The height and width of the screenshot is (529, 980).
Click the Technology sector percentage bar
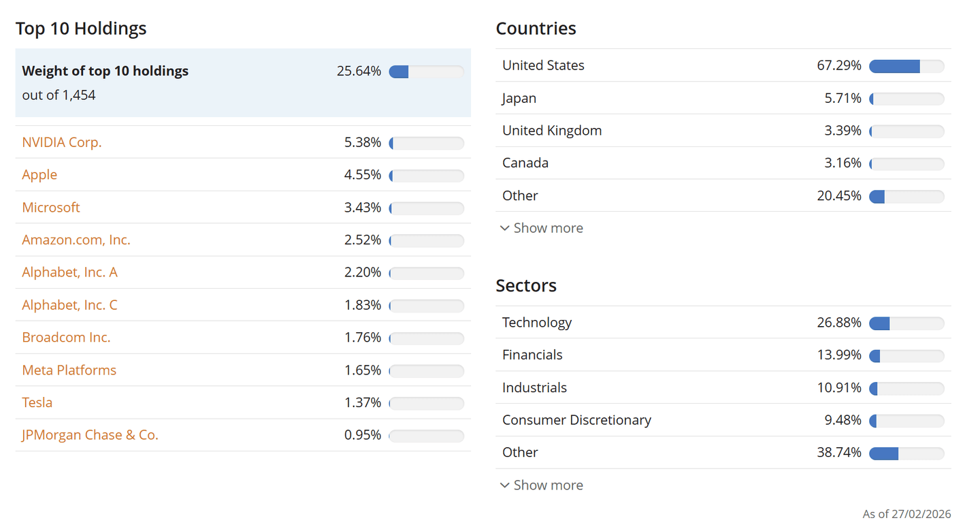906,323
